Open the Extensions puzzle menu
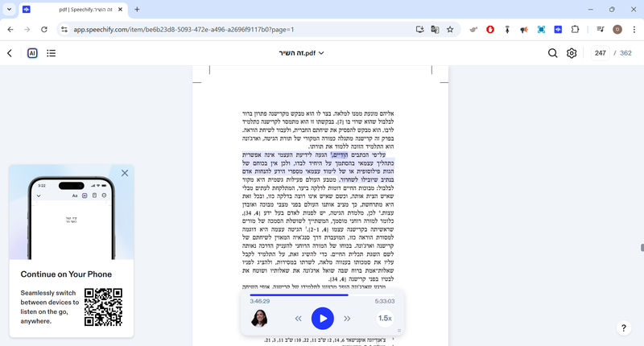Image resolution: width=644 pixels, height=346 pixels. coord(575,30)
